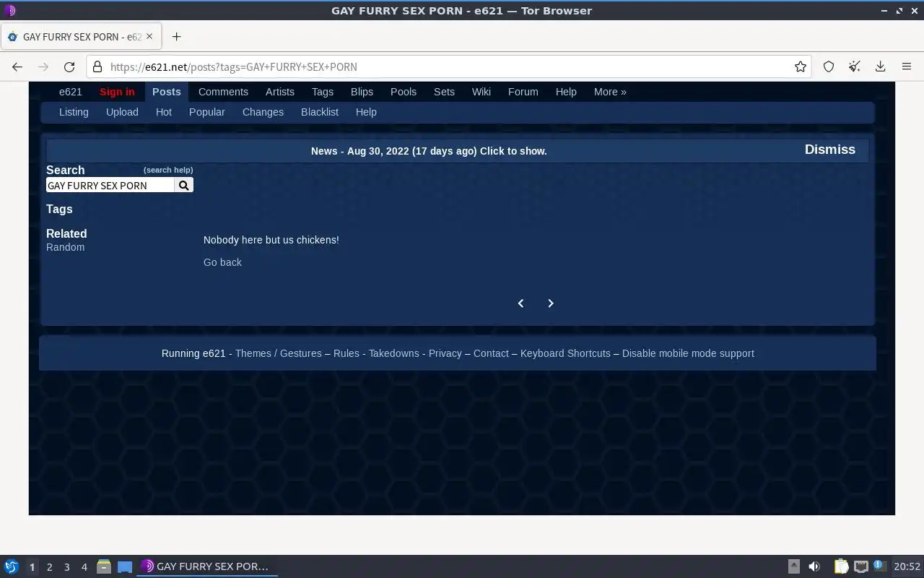Go to next results page chevron
The width and height of the screenshot is (924, 578).
point(551,303)
